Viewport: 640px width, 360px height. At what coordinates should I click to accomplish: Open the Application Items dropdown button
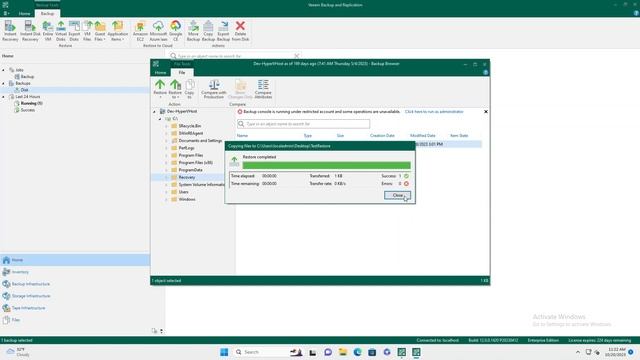coord(118,31)
